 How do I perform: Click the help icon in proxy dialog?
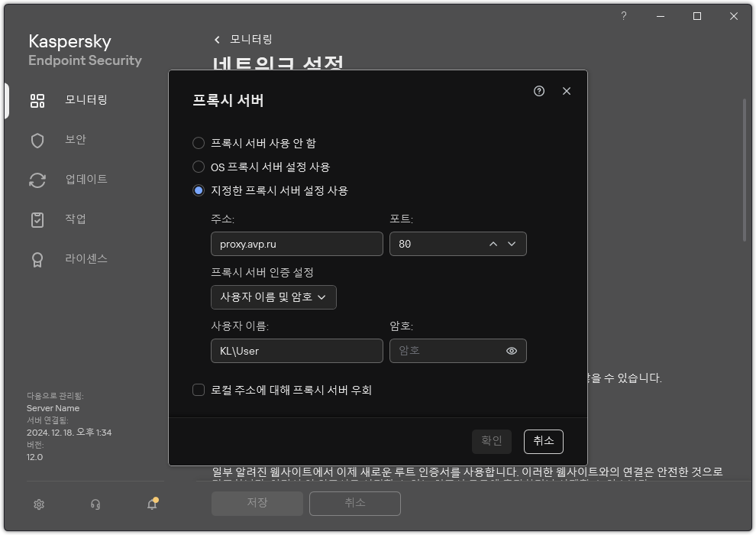(539, 91)
